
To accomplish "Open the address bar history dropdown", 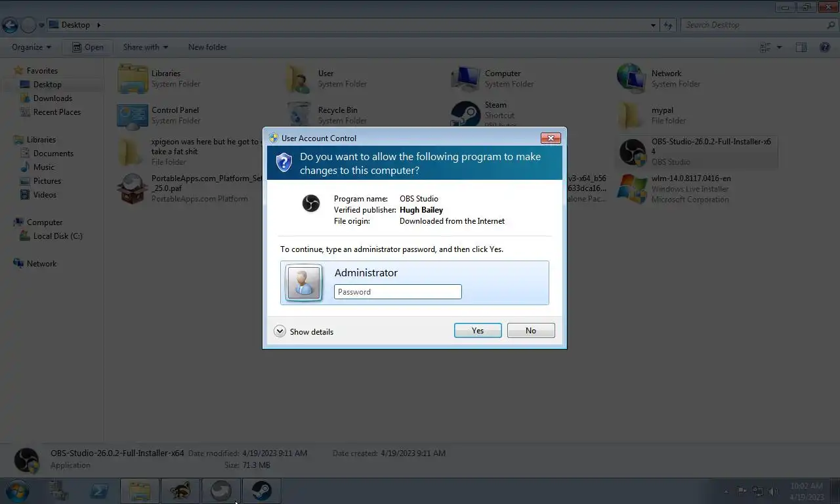I will click(653, 25).
